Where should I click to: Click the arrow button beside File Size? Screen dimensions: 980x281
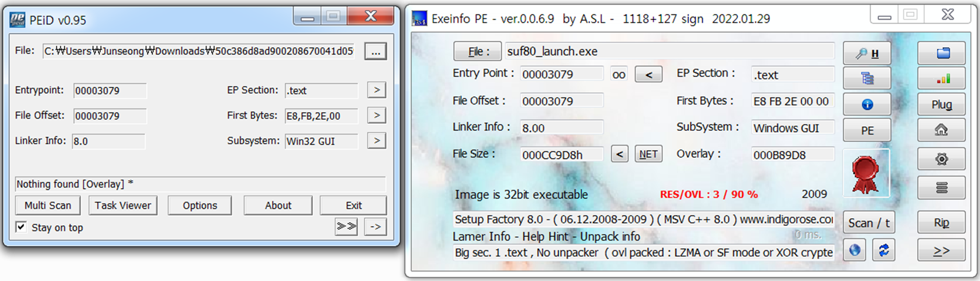pyautogui.click(x=619, y=154)
